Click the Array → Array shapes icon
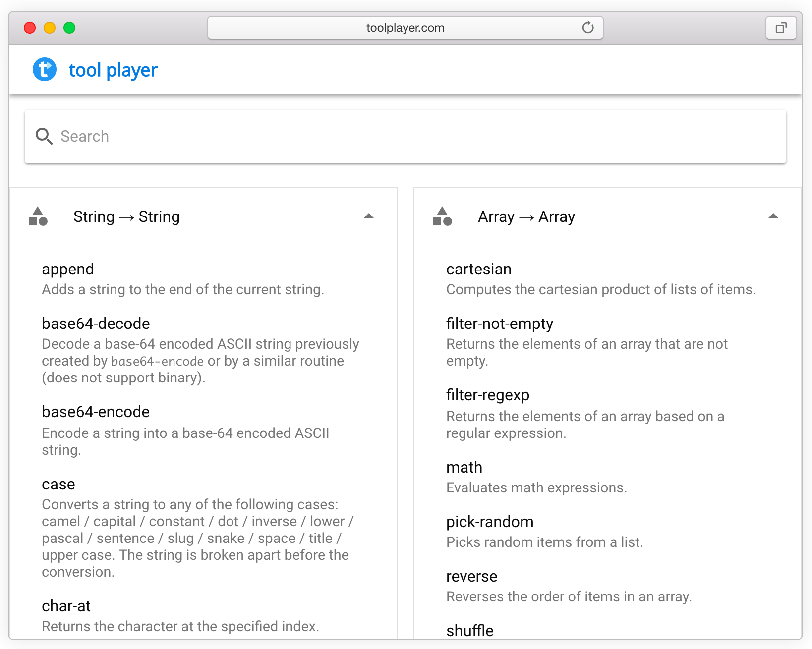The width and height of the screenshot is (812, 649). point(443,216)
